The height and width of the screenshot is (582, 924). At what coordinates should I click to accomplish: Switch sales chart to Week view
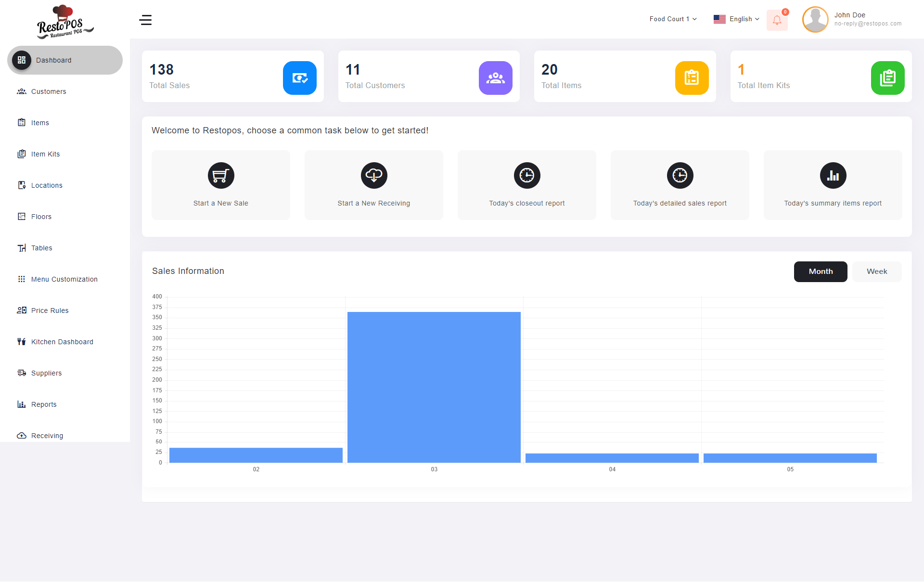pos(876,271)
